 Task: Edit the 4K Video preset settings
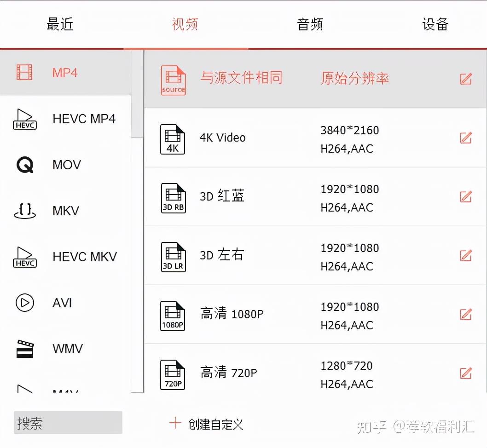(466, 138)
